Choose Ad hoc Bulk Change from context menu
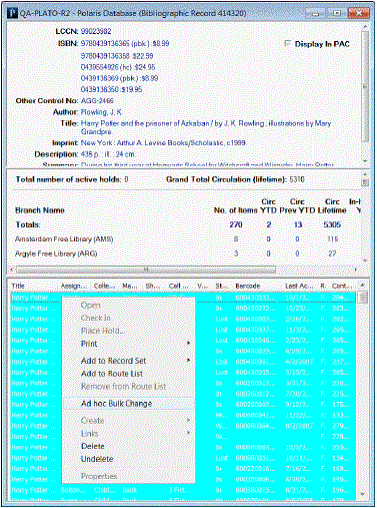This screenshot has height=508, width=377. point(116,404)
